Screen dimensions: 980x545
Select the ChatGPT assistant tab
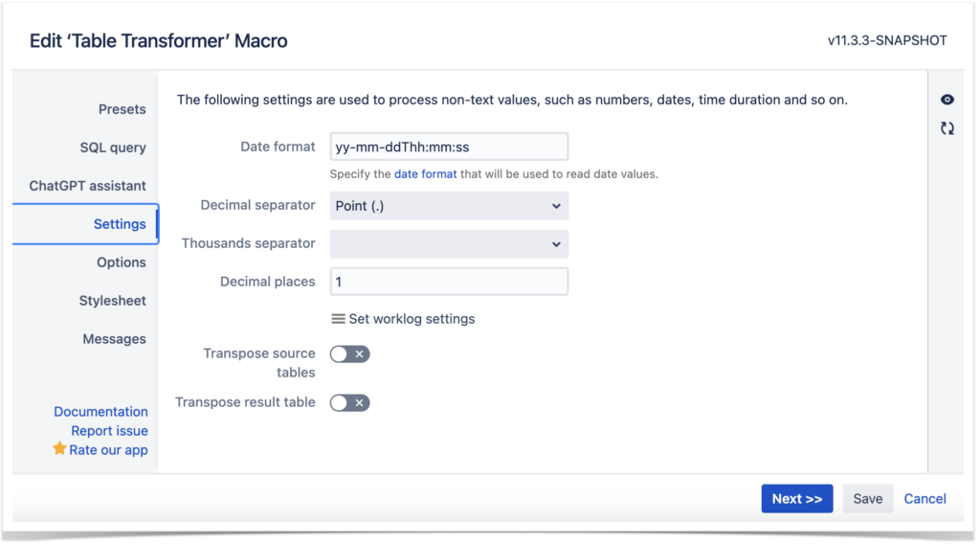click(87, 186)
